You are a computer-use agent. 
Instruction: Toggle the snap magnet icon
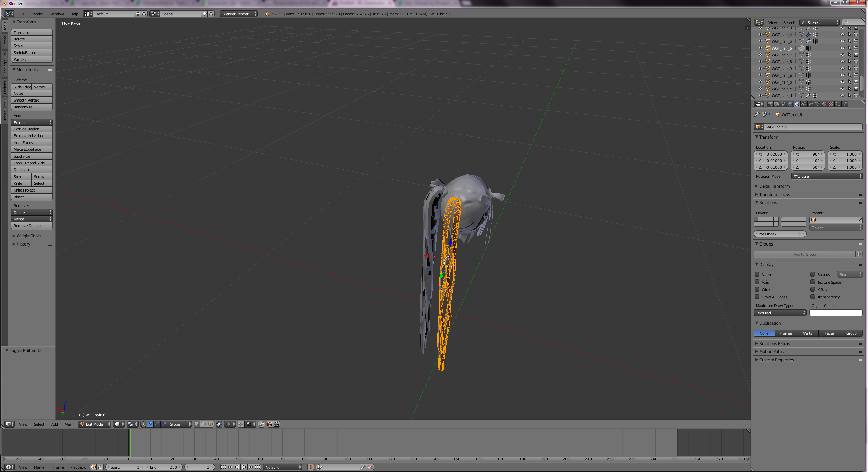241,424
